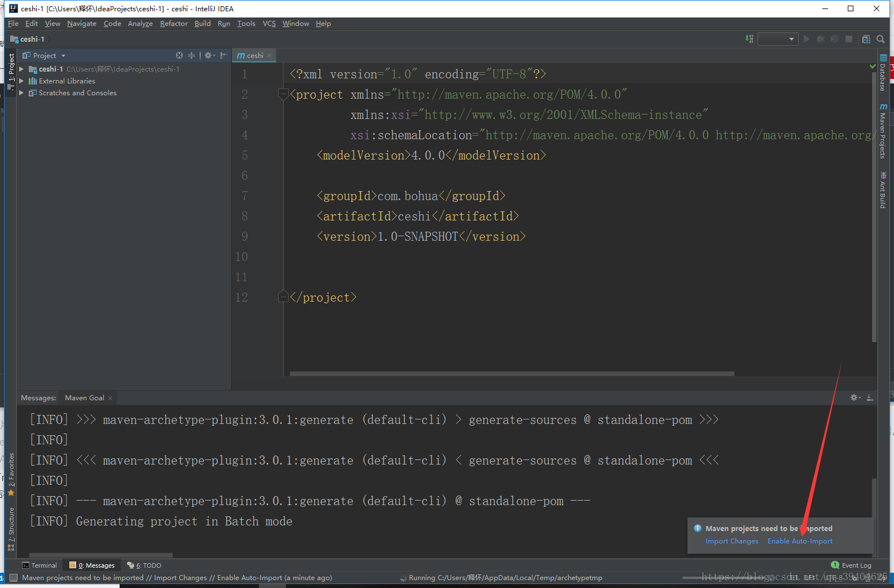Click the groupId line in the editor

pos(411,196)
